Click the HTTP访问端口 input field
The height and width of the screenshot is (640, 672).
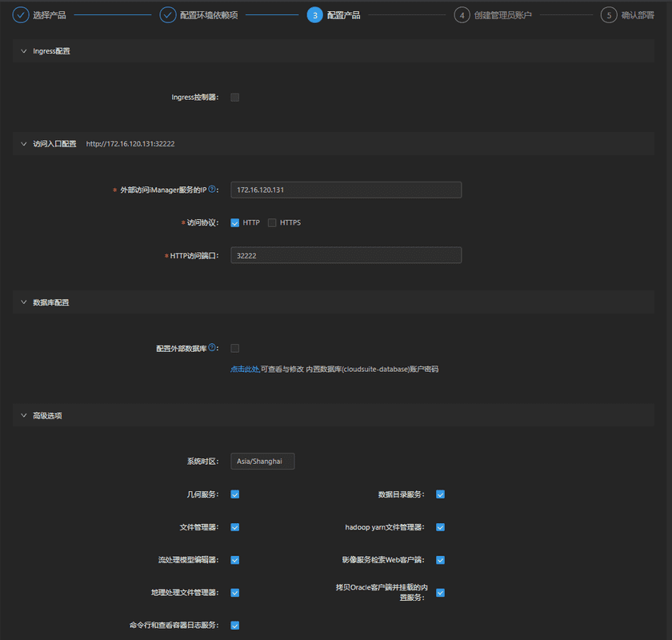[x=346, y=255]
